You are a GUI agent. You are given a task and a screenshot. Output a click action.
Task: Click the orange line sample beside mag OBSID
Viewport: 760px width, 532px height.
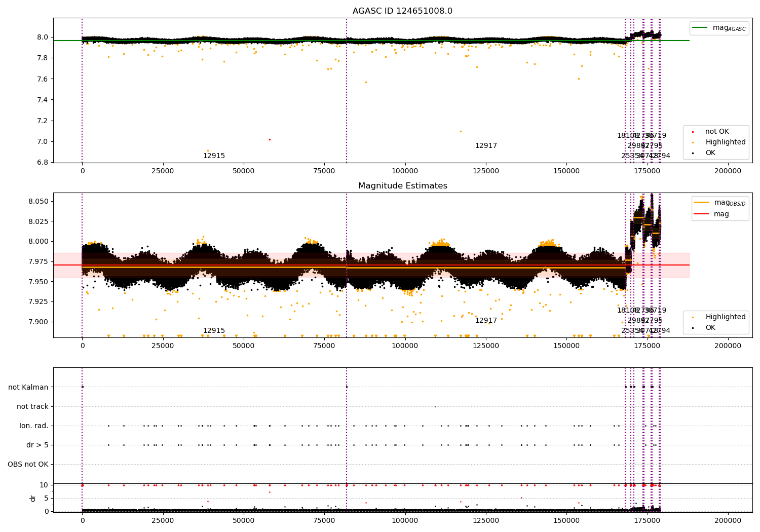(x=701, y=203)
